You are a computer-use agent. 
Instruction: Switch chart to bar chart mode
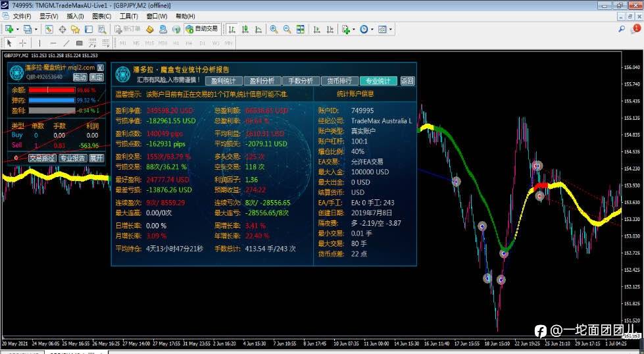click(x=232, y=29)
